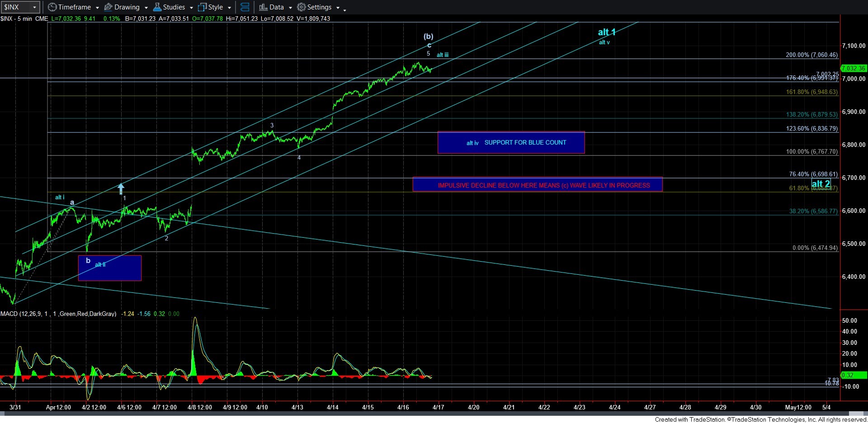Click the blue stacked-panels toolbar icon
This screenshot has width=868, height=423.
pyautogui.click(x=245, y=7)
